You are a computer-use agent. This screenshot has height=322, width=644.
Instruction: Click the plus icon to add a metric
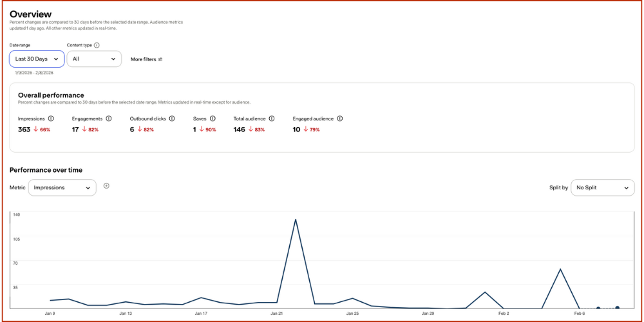click(106, 186)
